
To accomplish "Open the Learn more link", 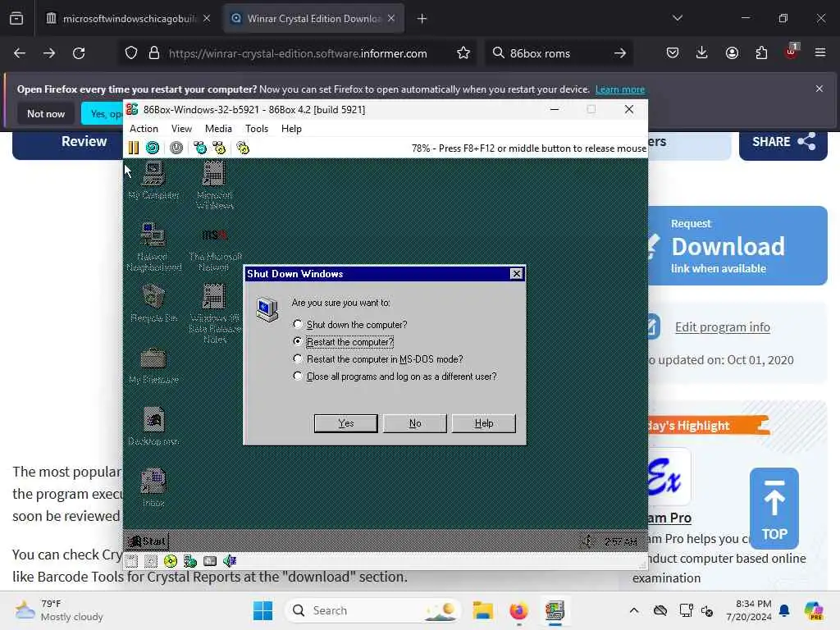I will click(x=620, y=89).
